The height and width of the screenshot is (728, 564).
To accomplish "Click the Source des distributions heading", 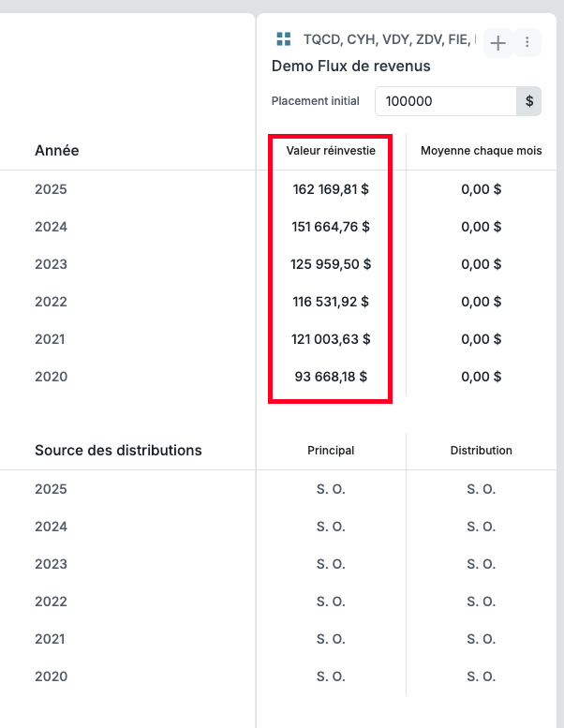I will [118, 451].
